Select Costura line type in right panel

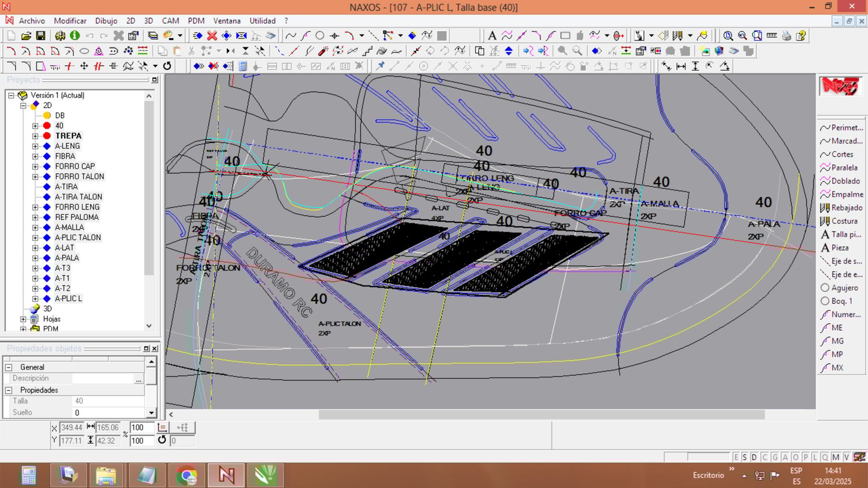(x=844, y=221)
